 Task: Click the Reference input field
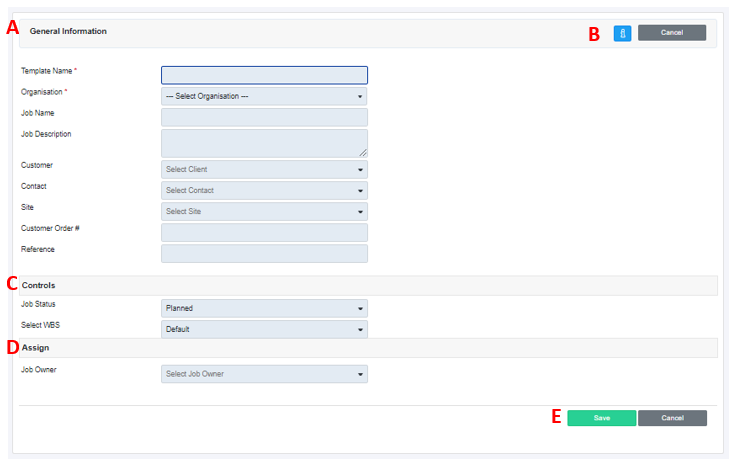coord(264,254)
